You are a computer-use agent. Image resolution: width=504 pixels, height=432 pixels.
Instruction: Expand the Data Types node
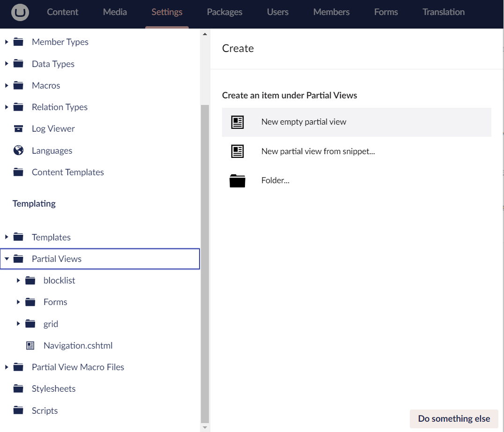[7, 64]
